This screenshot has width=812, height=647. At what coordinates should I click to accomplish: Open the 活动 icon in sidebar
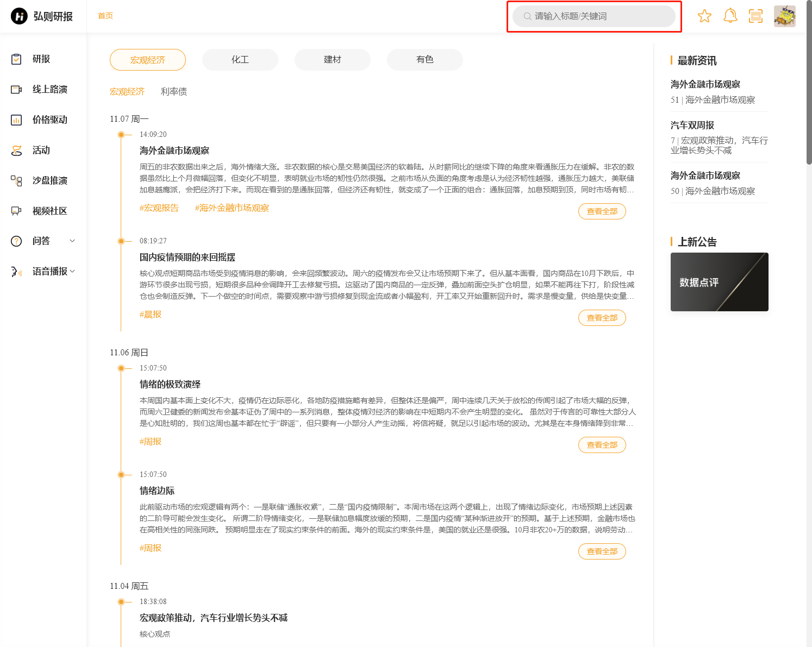[17, 150]
